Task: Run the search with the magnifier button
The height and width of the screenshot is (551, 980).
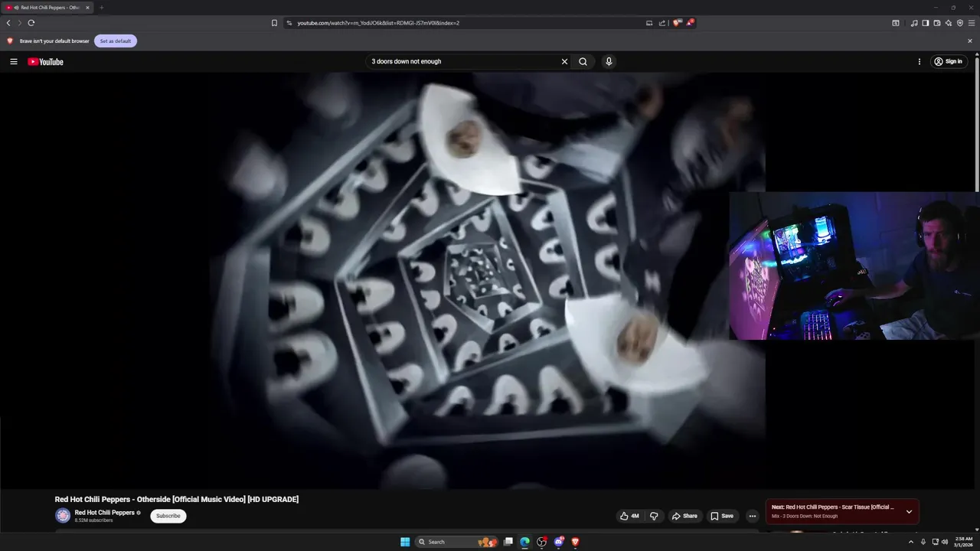Action: coord(583,61)
